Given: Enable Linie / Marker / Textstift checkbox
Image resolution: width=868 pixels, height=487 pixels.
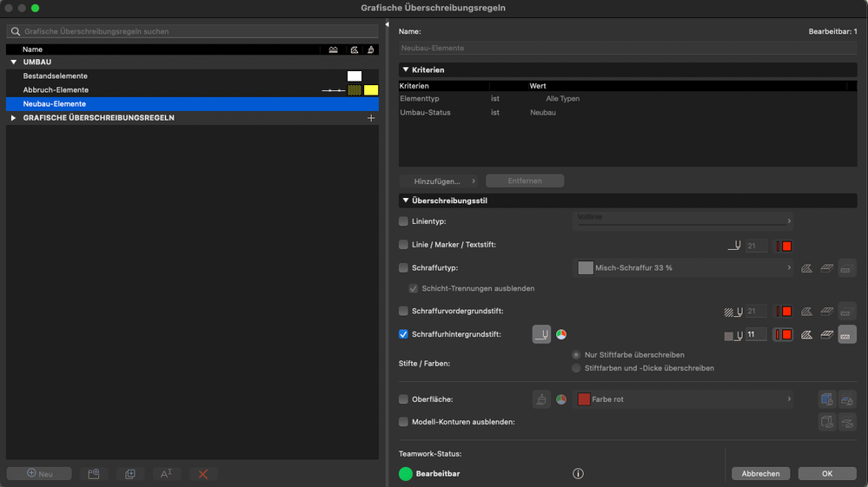Looking at the screenshot, I should [x=403, y=244].
